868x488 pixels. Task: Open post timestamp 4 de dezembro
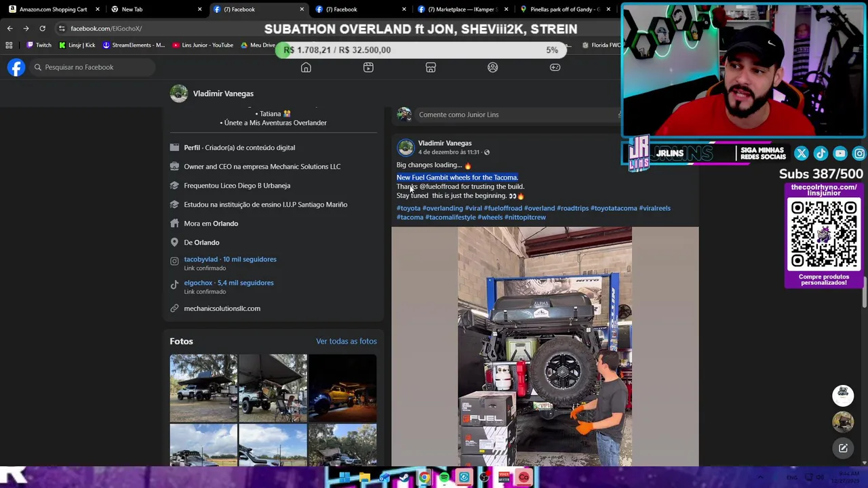[x=448, y=152]
